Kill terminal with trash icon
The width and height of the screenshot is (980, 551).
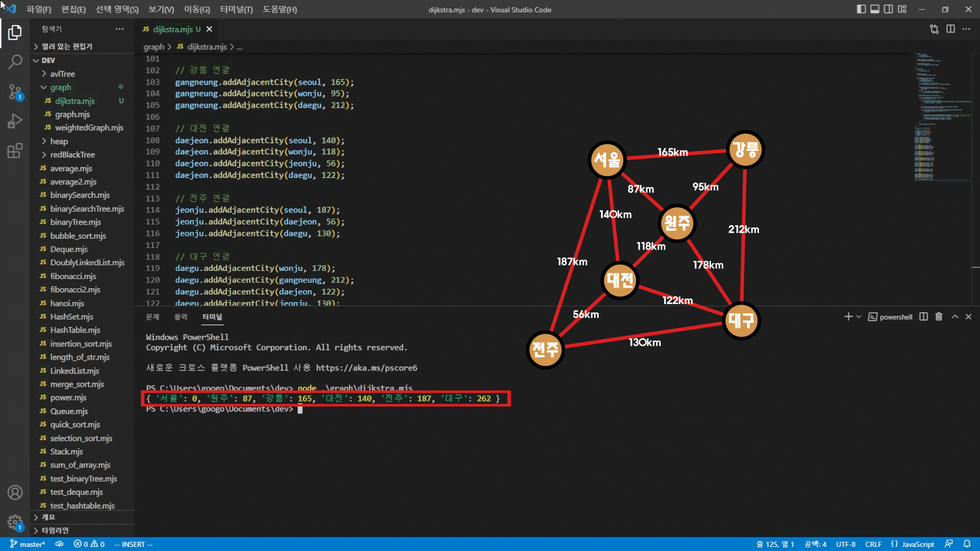(x=939, y=317)
